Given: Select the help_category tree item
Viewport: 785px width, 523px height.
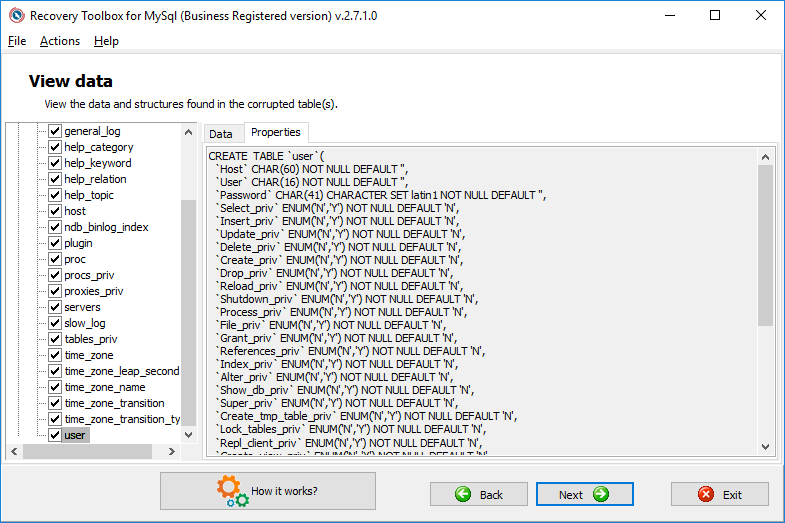Looking at the screenshot, I should click(99, 147).
